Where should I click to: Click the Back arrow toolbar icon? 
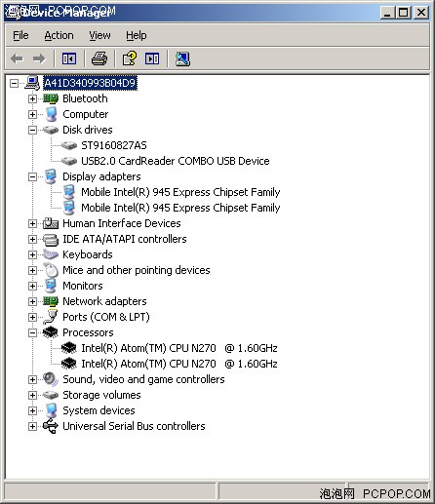pyautogui.click(x=17, y=58)
